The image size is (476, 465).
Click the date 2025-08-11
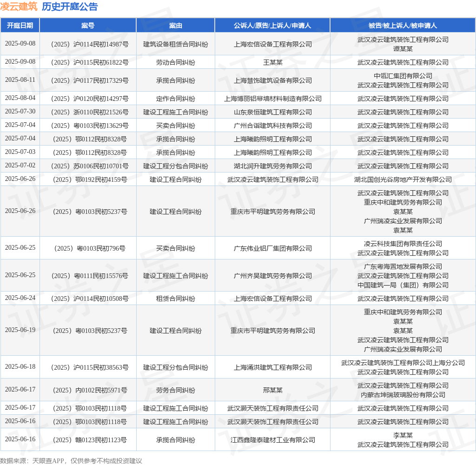[20, 80]
